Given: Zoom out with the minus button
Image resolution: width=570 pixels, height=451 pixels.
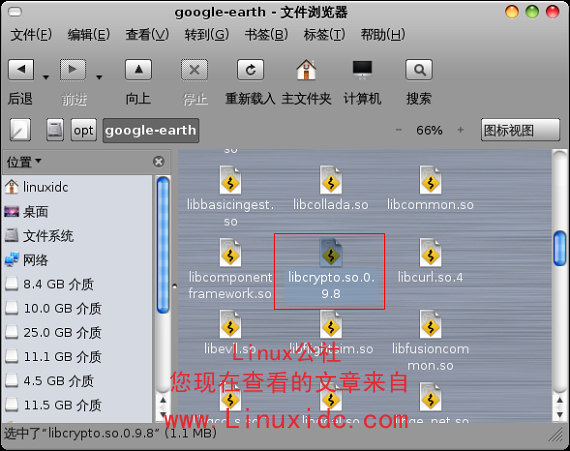Looking at the screenshot, I should (398, 130).
